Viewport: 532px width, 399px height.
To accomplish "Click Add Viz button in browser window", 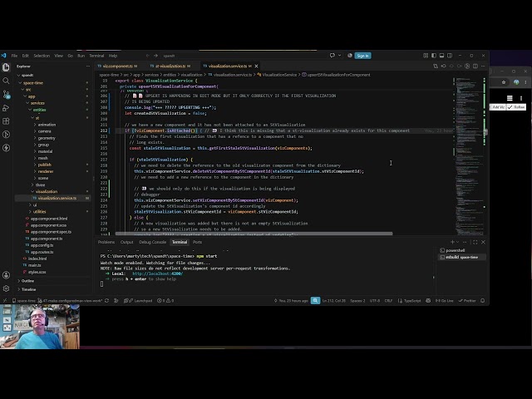I will click(498, 107).
